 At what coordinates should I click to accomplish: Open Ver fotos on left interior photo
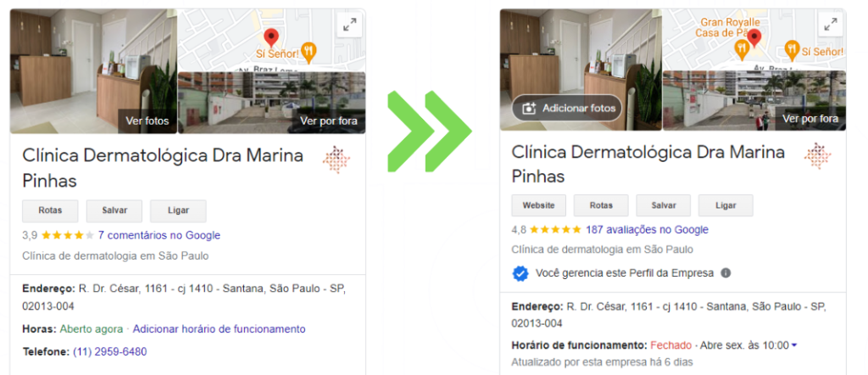pos(147,120)
